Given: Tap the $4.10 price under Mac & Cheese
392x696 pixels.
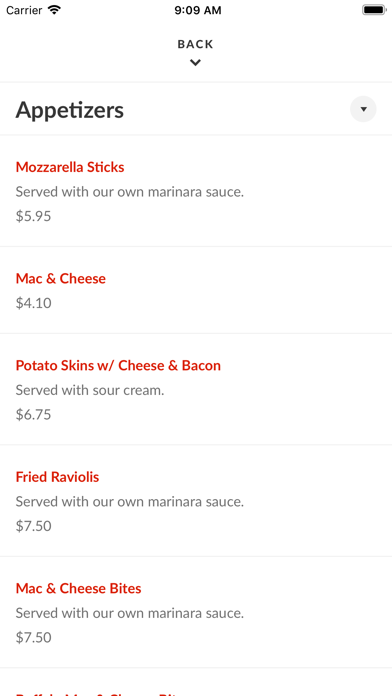Looking at the screenshot, I should (34, 303).
